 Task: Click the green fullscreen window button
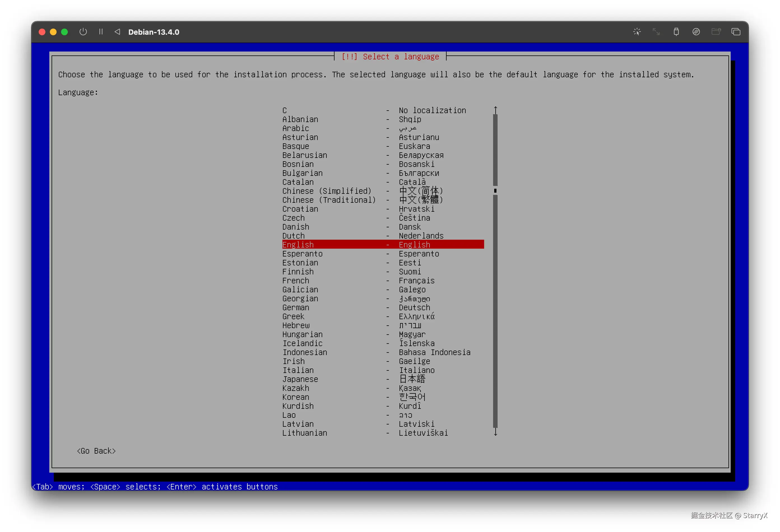coord(64,32)
